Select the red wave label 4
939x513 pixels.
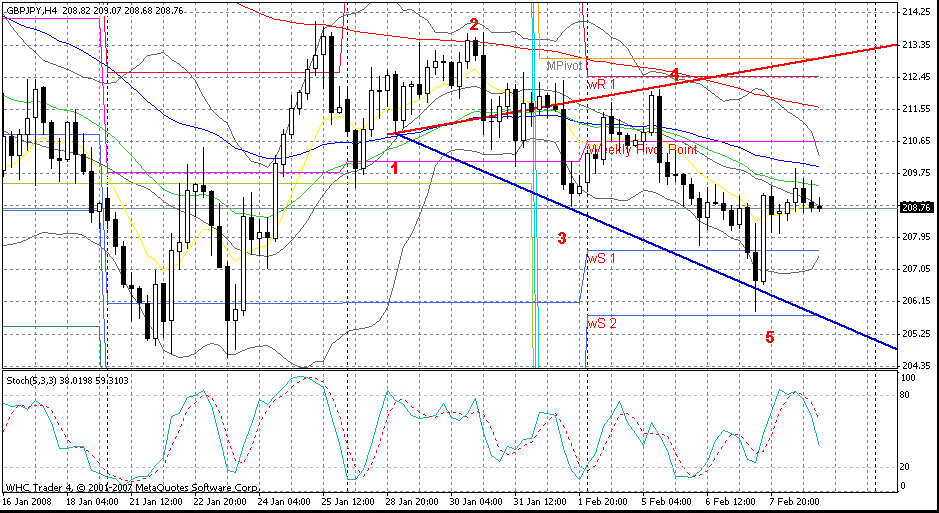[x=675, y=75]
